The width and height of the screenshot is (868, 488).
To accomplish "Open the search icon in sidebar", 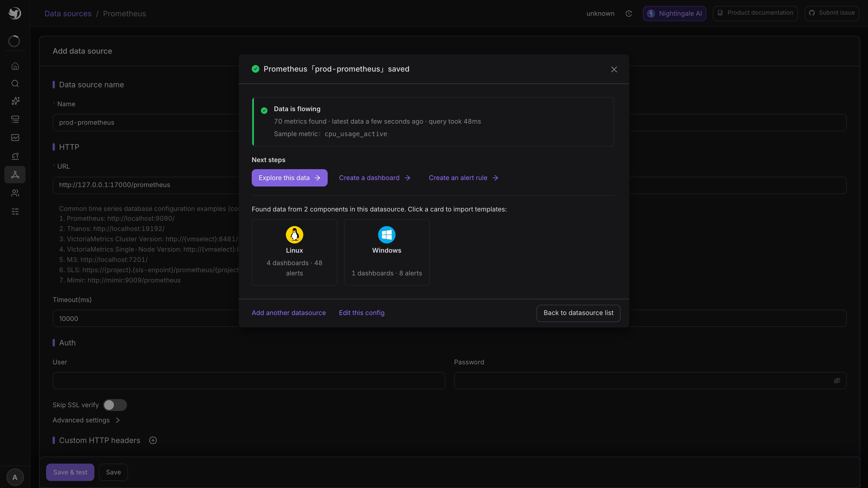I will click(15, 84).
